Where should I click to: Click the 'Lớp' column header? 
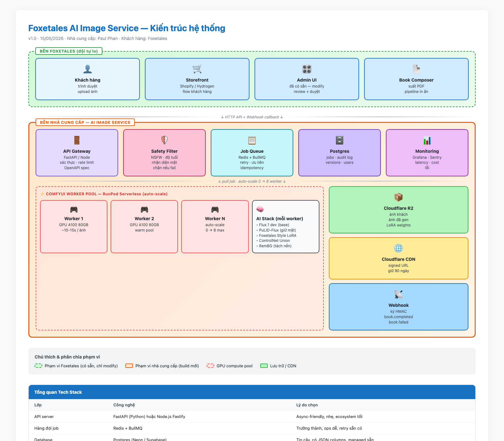[x=38, y=405]
